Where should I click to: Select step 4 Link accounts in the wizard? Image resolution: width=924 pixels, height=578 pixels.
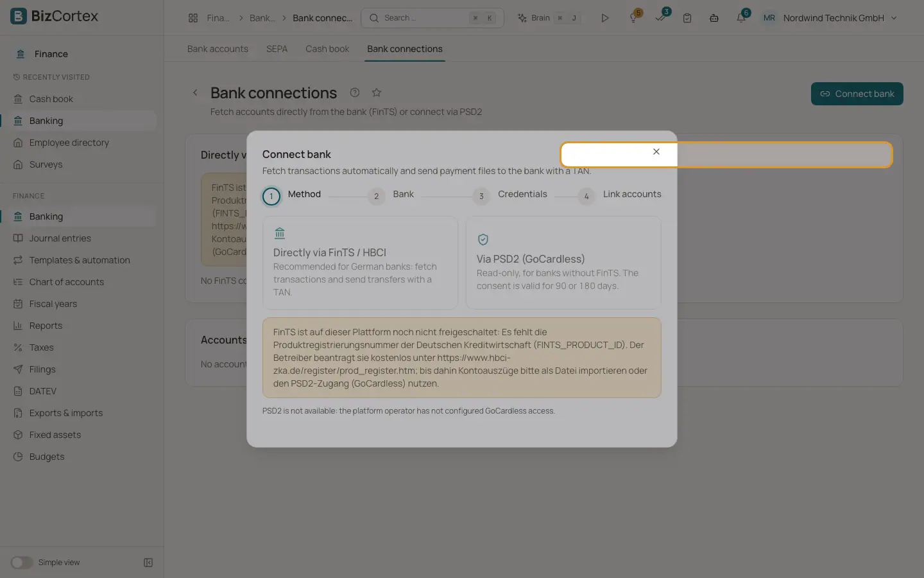pos(620,195)
